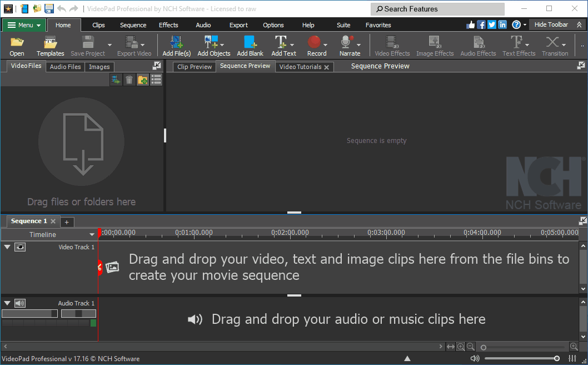The height and width of the screenshot is (365, 588).
Task: Adjust the Audio Track 1 volume slider
Action: point(29,314)
